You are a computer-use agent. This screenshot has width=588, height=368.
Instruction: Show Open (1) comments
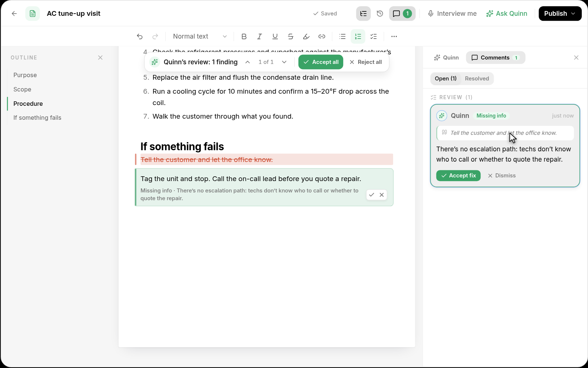pos(446,79)
